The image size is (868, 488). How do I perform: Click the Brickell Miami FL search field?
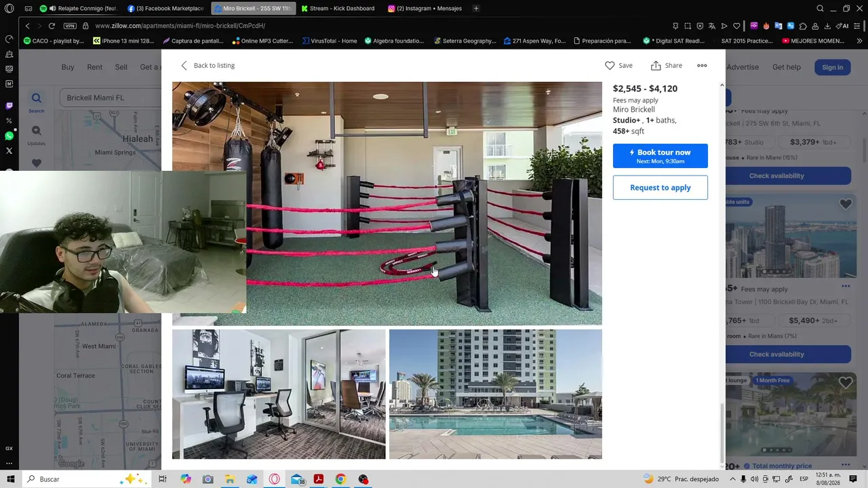coord(111,98)
